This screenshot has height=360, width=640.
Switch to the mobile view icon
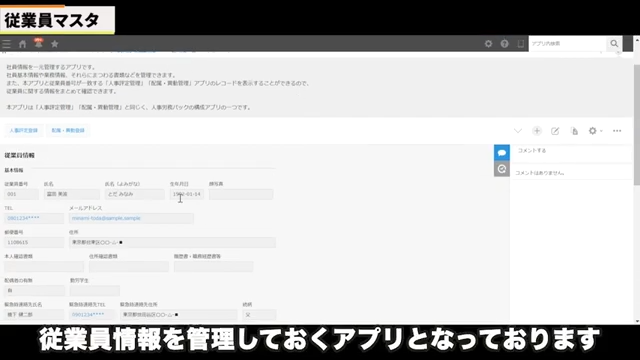pyautogui.click(x=520, y=44)
